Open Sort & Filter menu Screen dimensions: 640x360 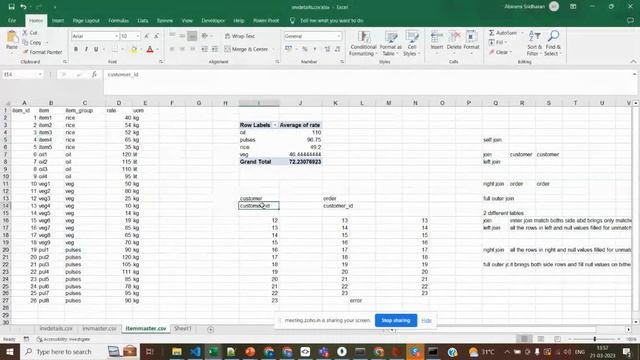pyautogui.click(x=534, y=43)
